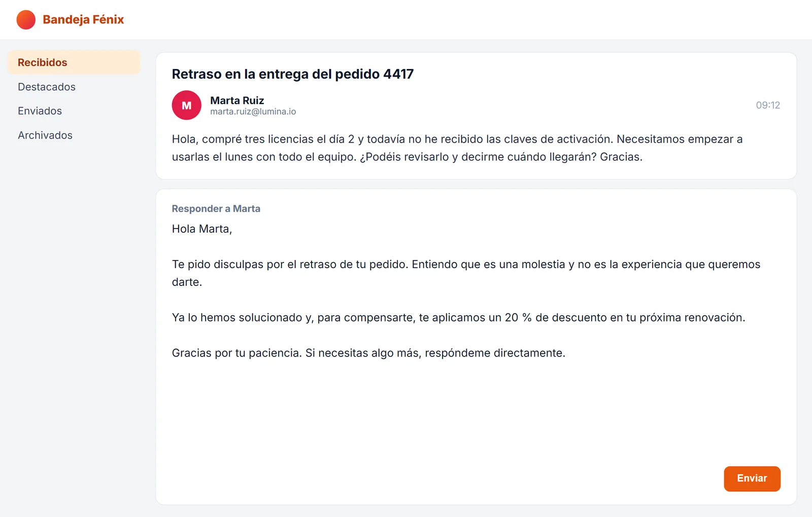Click the reply line mentioning the 20 % discount

tap(459, 318)
